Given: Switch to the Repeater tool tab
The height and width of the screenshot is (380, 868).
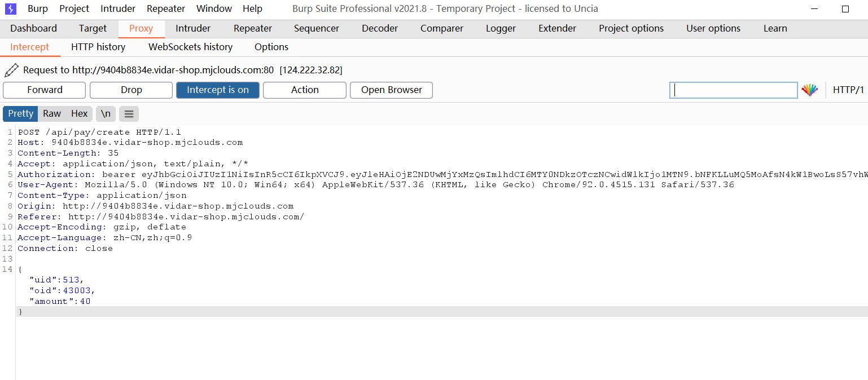Looking at the screenshot, I should pyautogui.click(x=252, y=28).
